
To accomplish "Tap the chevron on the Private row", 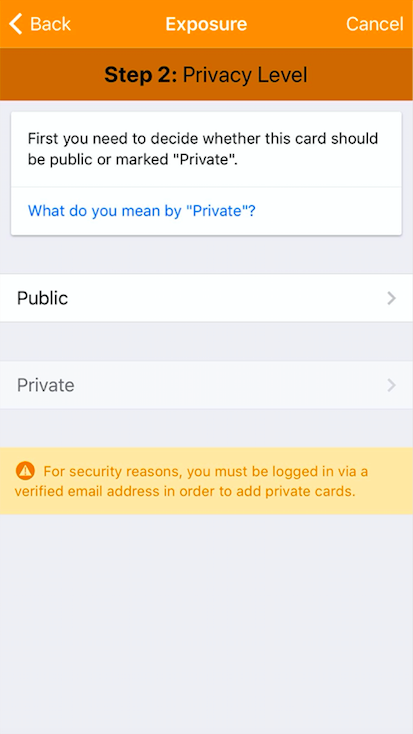I will pos(391,385).
